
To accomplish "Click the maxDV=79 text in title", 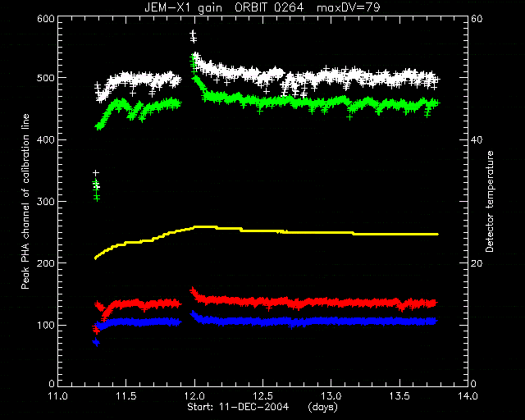I will pos(349,7).
